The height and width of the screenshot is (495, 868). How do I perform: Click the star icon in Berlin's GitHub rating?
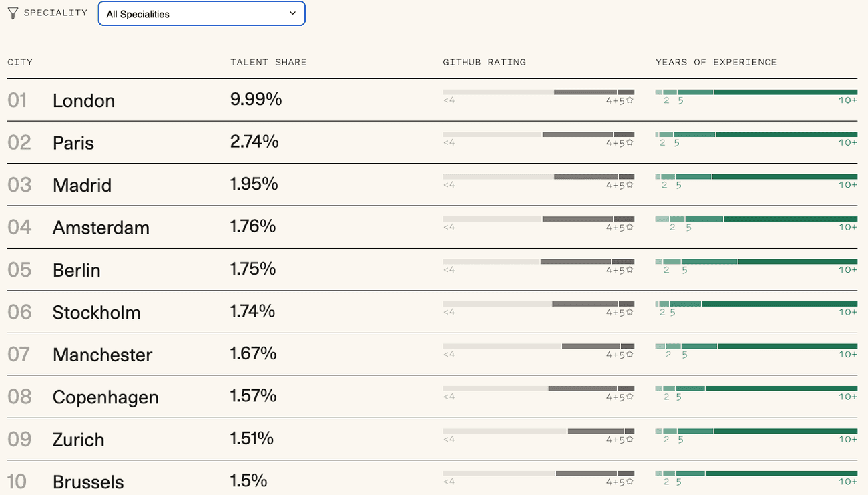coord(630,270)
